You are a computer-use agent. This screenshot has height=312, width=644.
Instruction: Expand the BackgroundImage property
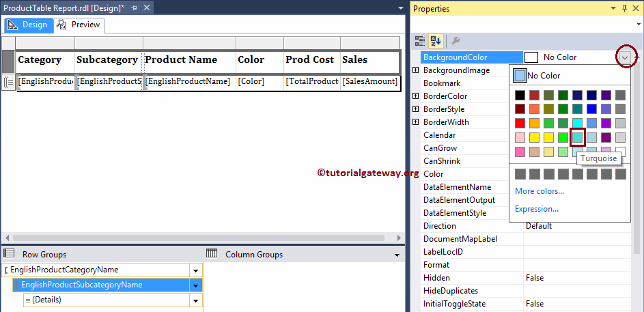pyautogui.click(x=416, y=70)
